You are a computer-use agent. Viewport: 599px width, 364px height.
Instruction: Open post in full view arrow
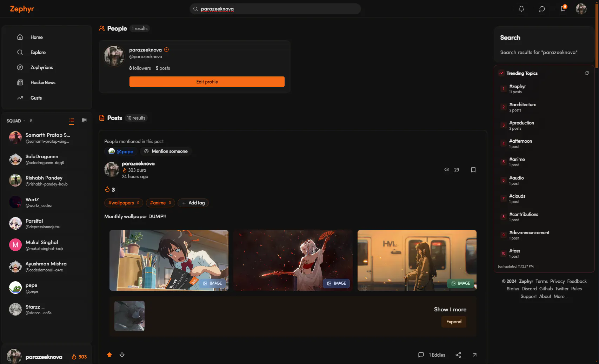point(475,355)
